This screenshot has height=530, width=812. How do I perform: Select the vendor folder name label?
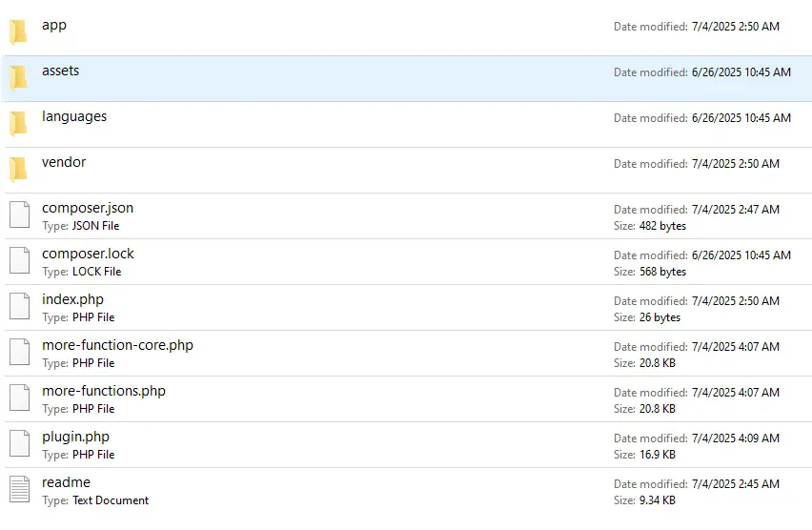64,162
